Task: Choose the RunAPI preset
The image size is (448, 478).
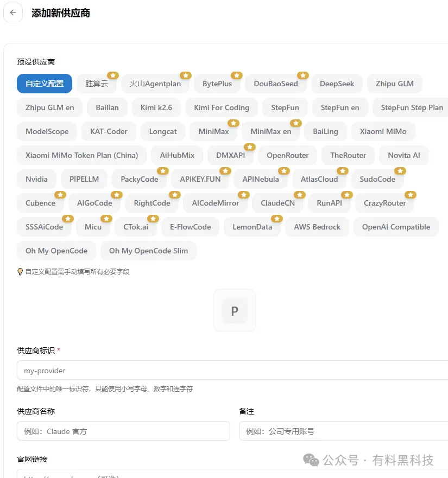Action: point(329,203)
